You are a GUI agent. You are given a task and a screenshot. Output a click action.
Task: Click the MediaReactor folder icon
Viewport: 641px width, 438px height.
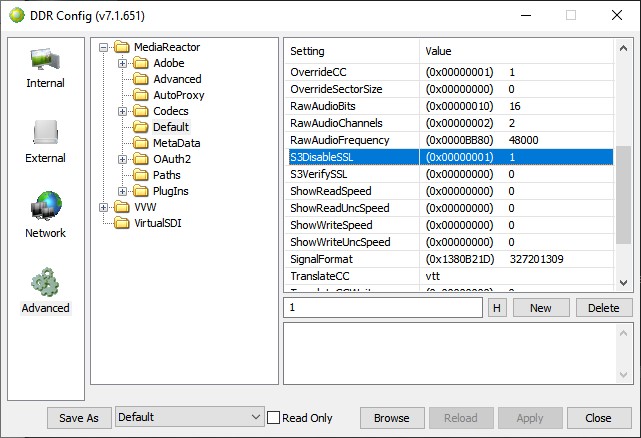click(121, 47)
